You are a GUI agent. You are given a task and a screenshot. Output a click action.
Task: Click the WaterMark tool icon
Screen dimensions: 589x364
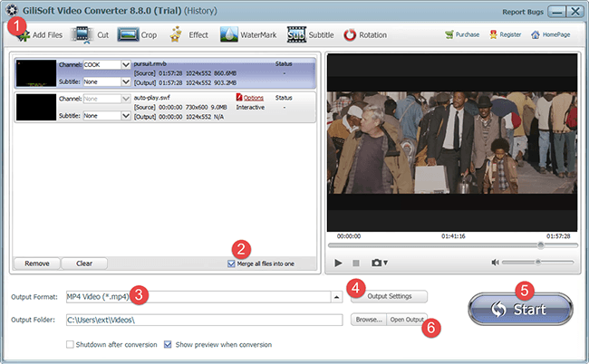(227, 35)
